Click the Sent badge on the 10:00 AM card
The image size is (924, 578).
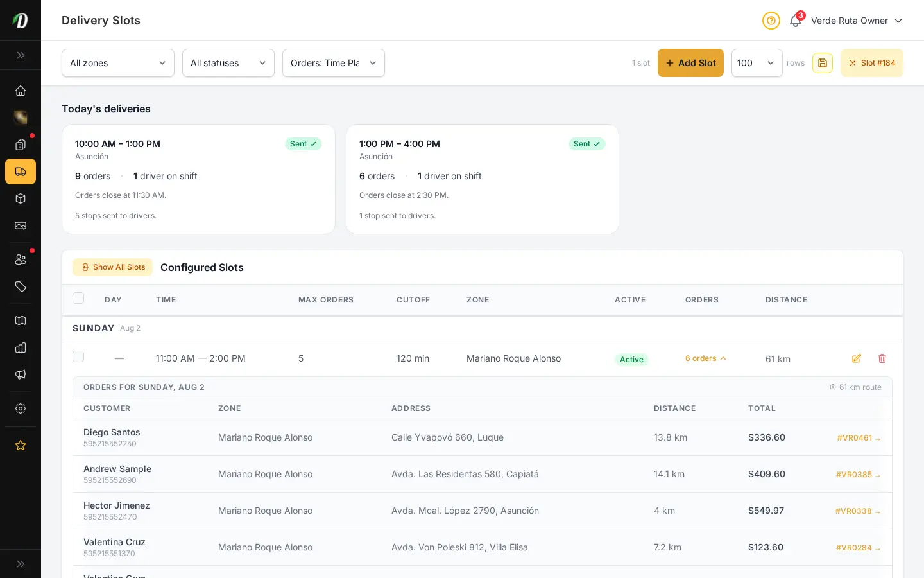coord(303,144)
